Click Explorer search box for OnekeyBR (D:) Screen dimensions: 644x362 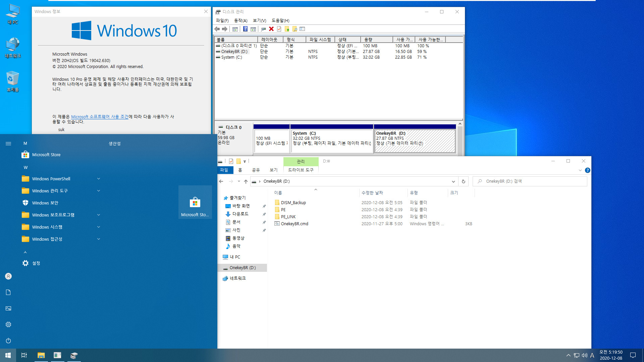530,181
